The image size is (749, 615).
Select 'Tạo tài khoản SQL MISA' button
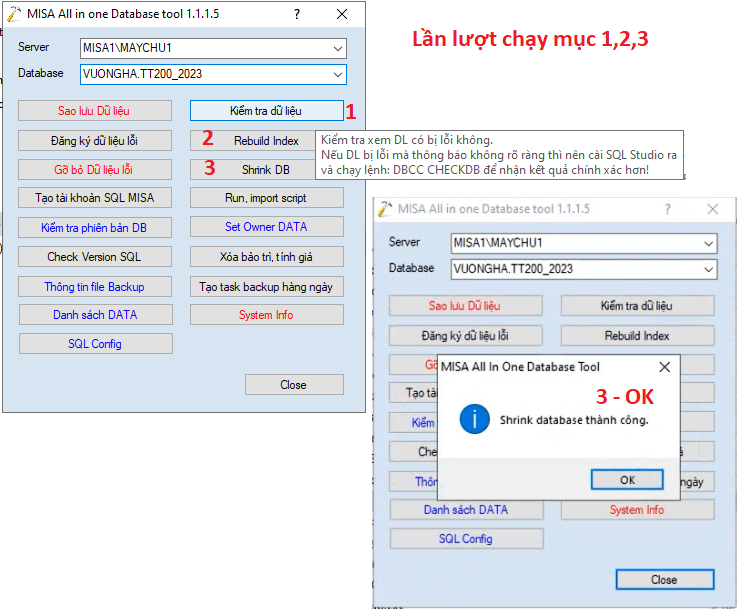95,198
